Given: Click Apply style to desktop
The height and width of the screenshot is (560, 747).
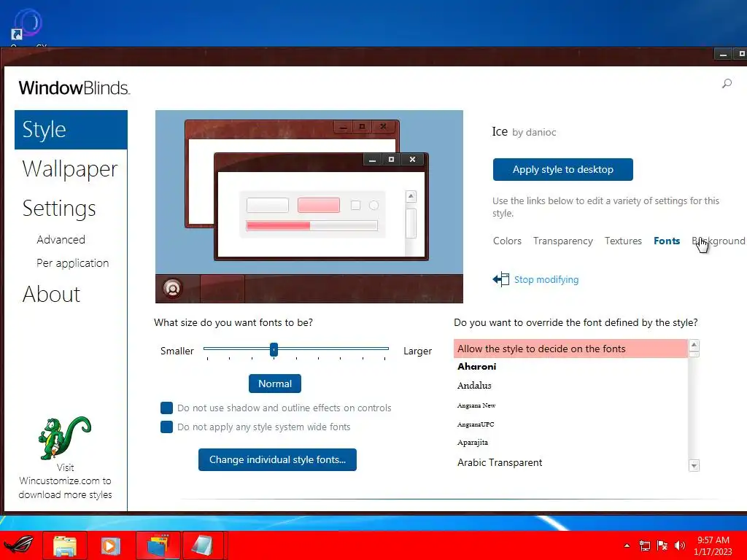Looking at the screenshot, I should (x=562, y=169).
